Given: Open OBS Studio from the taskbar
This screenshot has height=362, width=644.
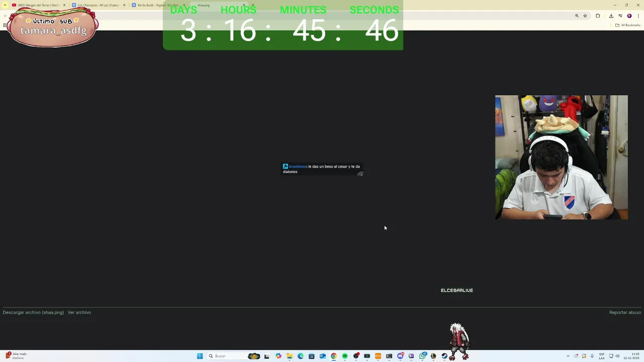Looking at the screenshot, I should click(356, 356).
